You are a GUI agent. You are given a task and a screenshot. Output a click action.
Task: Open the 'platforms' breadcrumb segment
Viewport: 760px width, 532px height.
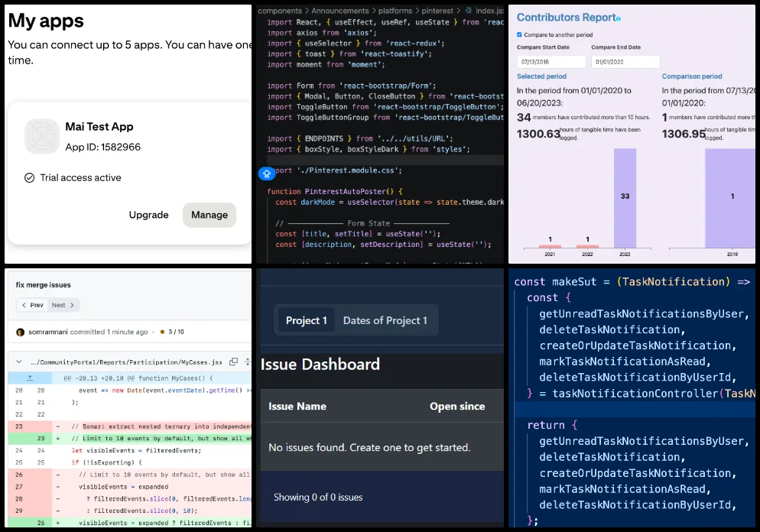(x=395, y=11)
